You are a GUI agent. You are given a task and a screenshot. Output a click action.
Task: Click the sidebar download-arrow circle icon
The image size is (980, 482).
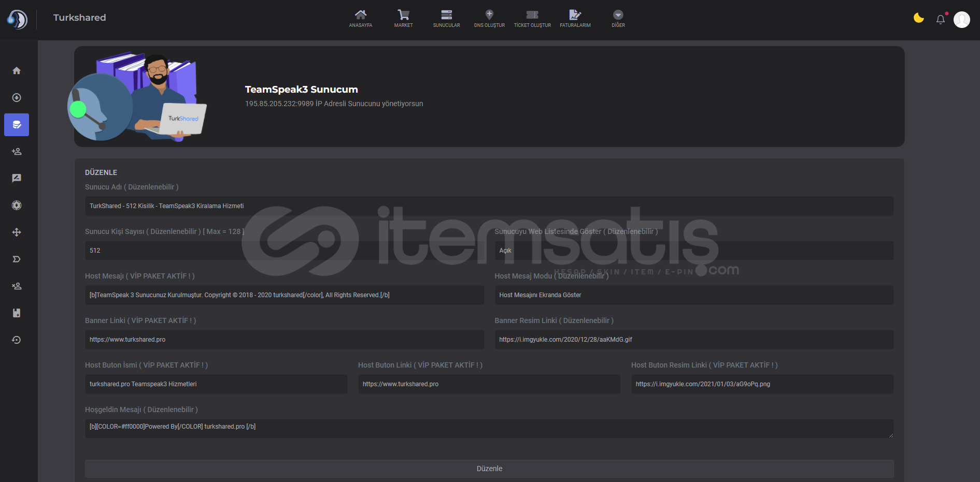click(17, 97)
